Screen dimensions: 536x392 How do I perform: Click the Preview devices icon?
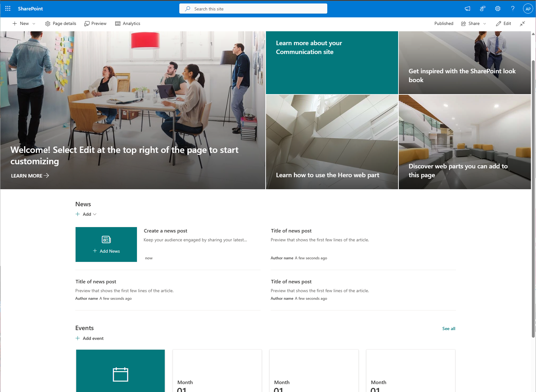point(87,24)
